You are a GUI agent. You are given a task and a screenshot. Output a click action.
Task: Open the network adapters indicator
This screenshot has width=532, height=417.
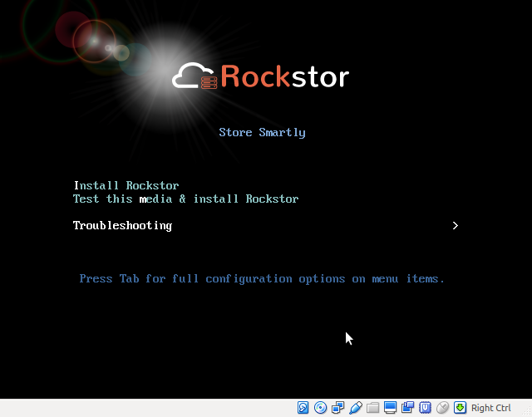(338, 408)
